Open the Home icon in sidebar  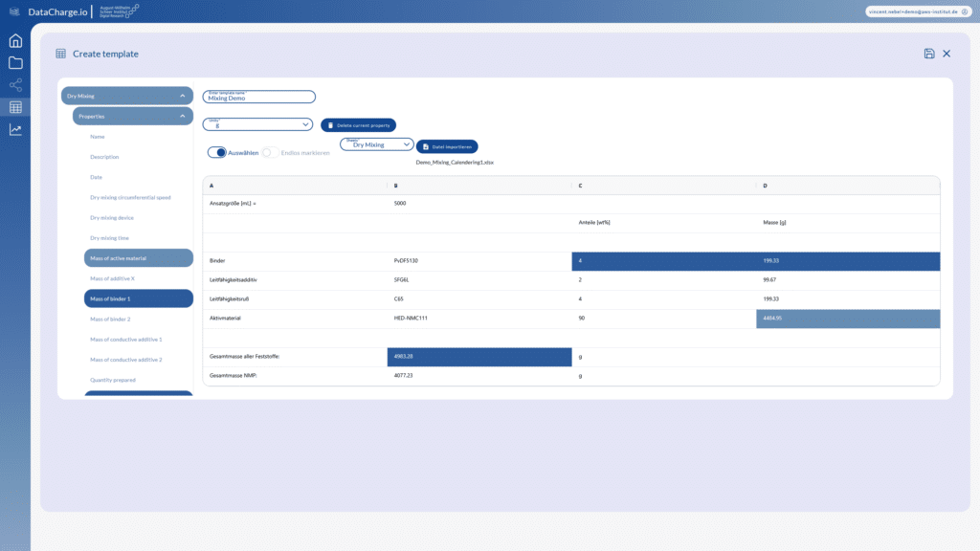tap(15, 40)
